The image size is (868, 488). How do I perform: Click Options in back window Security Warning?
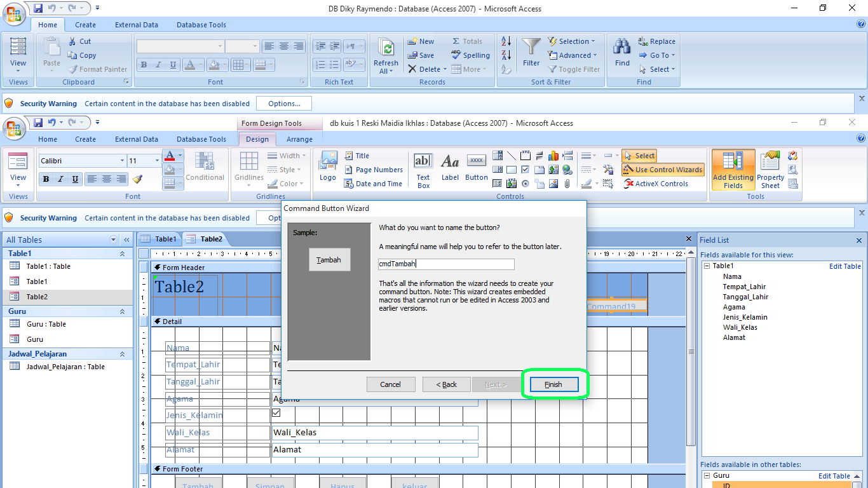pyautogui.click(x=284, y=104)
